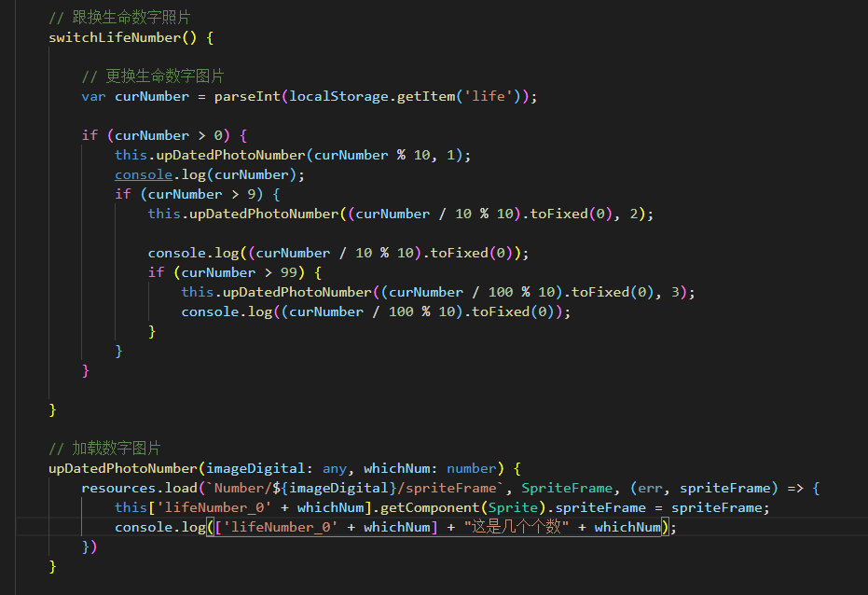Click the argument 2 after toFixed(0)
The image size is (868, 595).
pos(634,214)
